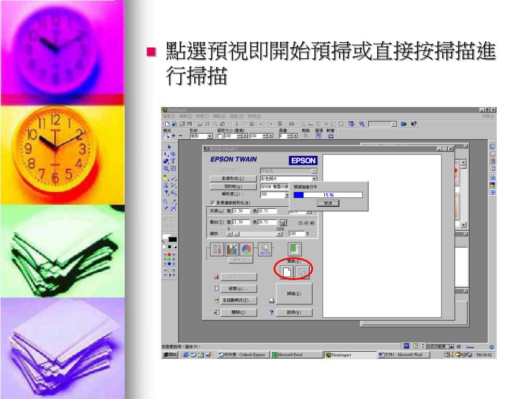
Task: Toggle the 固定大小 fixed size checkbox
Action: (220, 136)
